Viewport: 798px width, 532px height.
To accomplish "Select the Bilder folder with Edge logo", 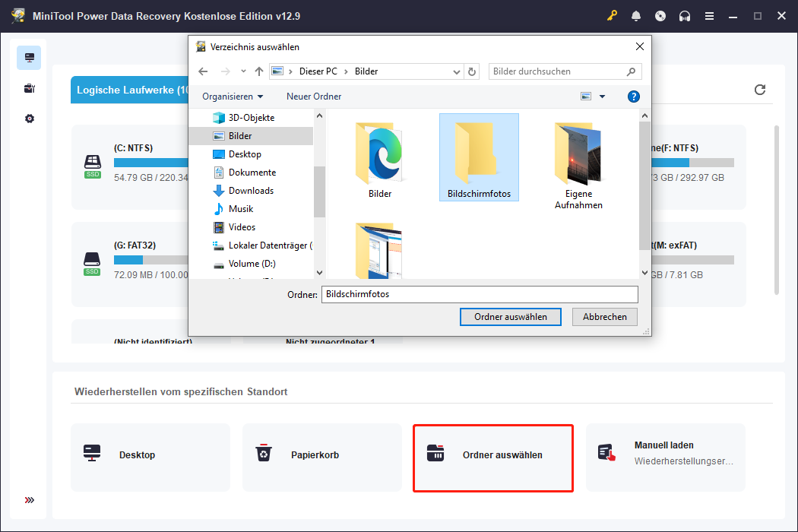I will click(x=380, y=159).
